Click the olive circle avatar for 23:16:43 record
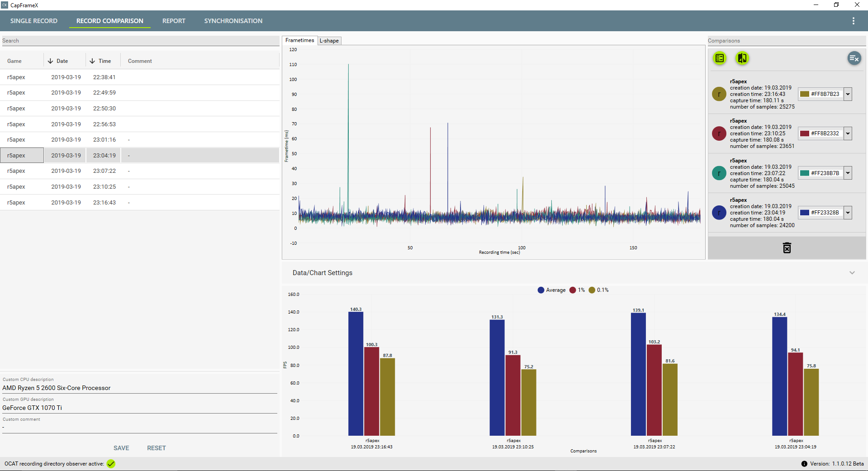 [x=719, y=94]
